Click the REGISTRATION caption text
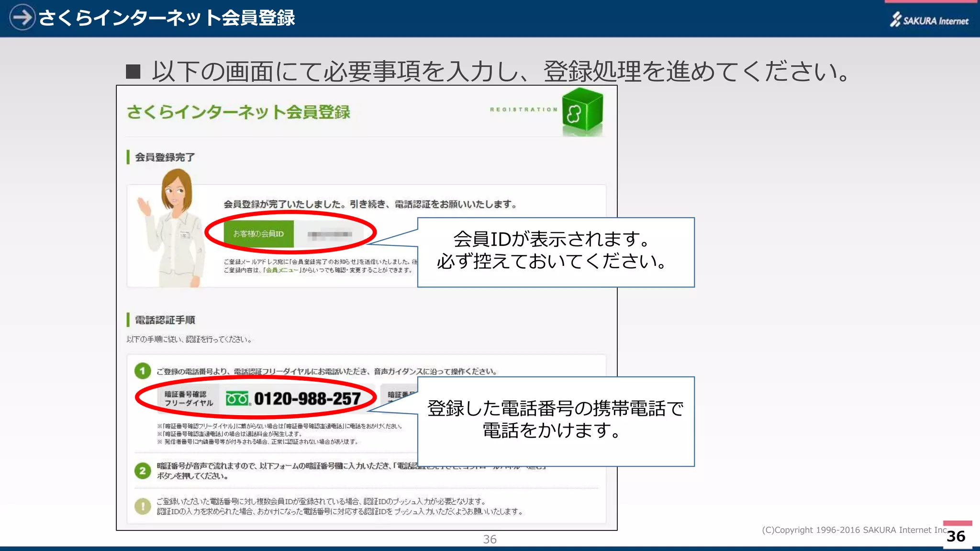This screenshot has height=551, width=980. click(523, 110)
